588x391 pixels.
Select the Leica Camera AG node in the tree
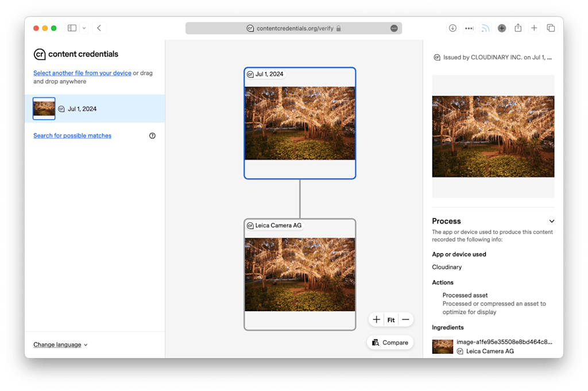coord(300,274)
